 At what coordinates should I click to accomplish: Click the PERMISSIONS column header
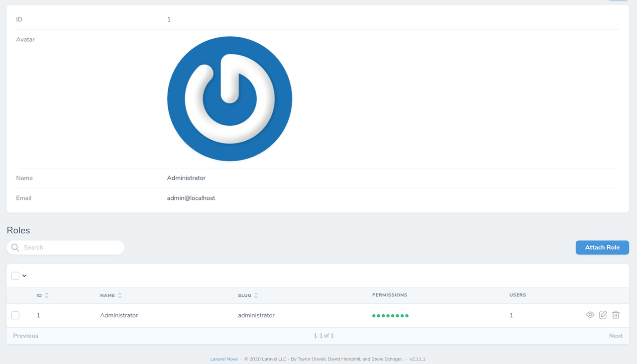[x=390, y=295]
